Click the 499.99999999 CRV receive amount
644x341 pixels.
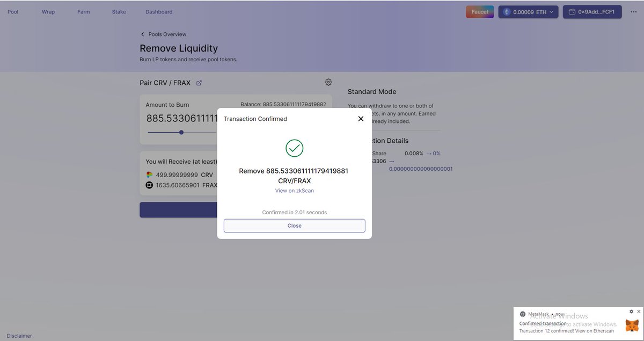point(185,175)
